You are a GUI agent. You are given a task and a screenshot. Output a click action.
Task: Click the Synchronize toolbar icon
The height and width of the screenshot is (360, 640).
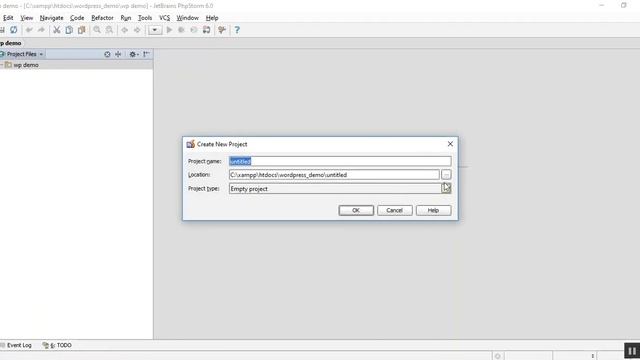pos(13,30)
